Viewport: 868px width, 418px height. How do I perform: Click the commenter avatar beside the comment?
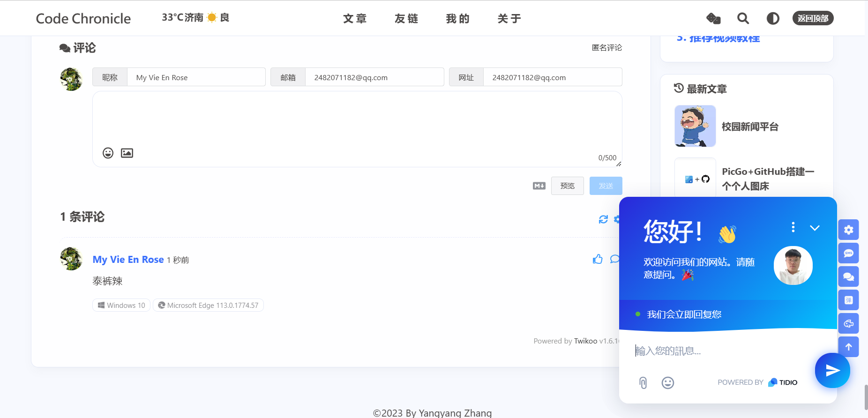click(71, 259)
